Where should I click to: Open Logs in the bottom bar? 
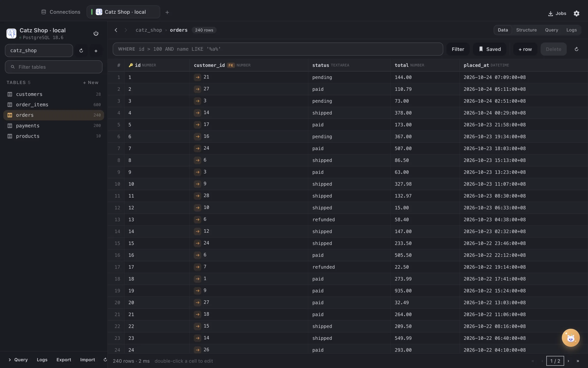point(42,360)
